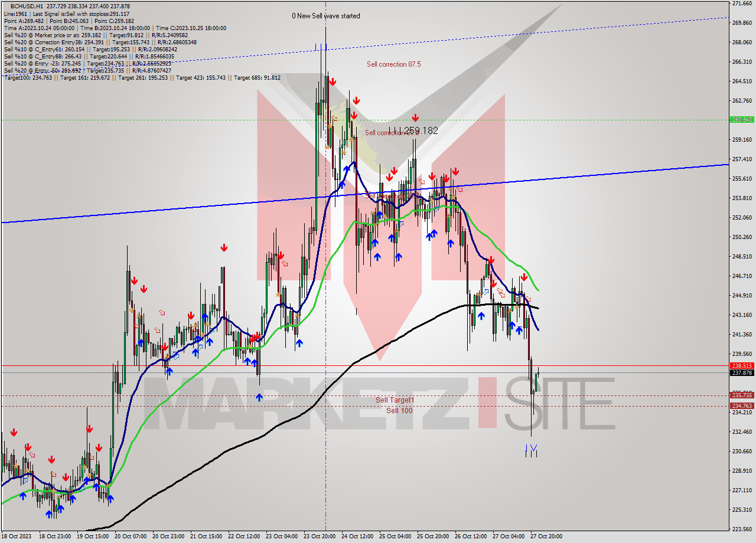756x543 pixels.
Task: Click the 'Time A:2023.10.24 05:00:00' line
Action: 39,28
